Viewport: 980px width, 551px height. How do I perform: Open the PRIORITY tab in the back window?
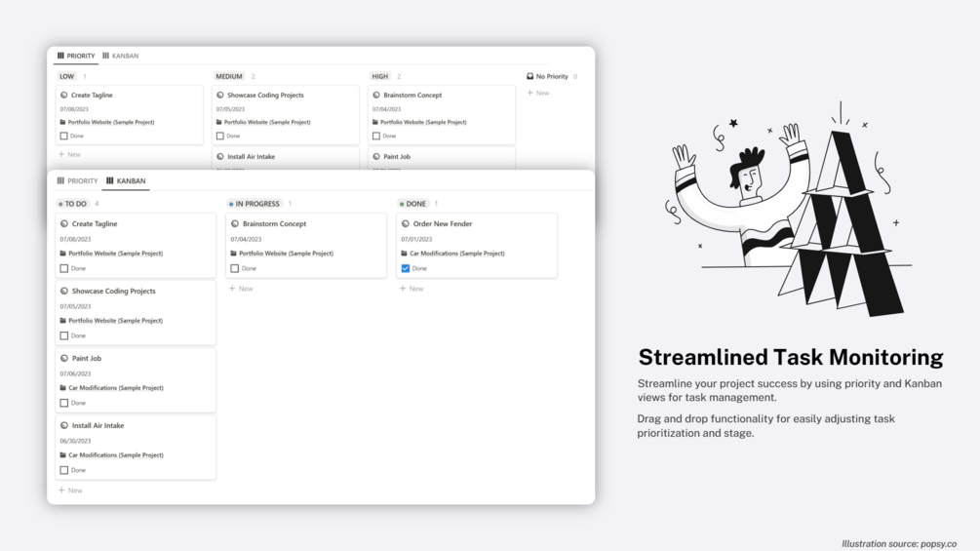point(76,56)
